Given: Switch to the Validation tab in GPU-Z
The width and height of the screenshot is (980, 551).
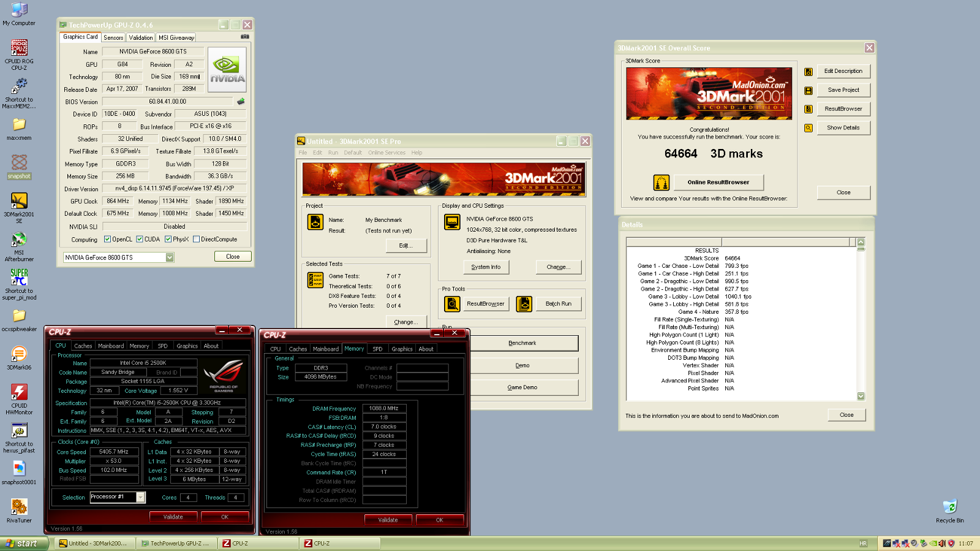Looking at the screenshot, I should pos(141,37).
